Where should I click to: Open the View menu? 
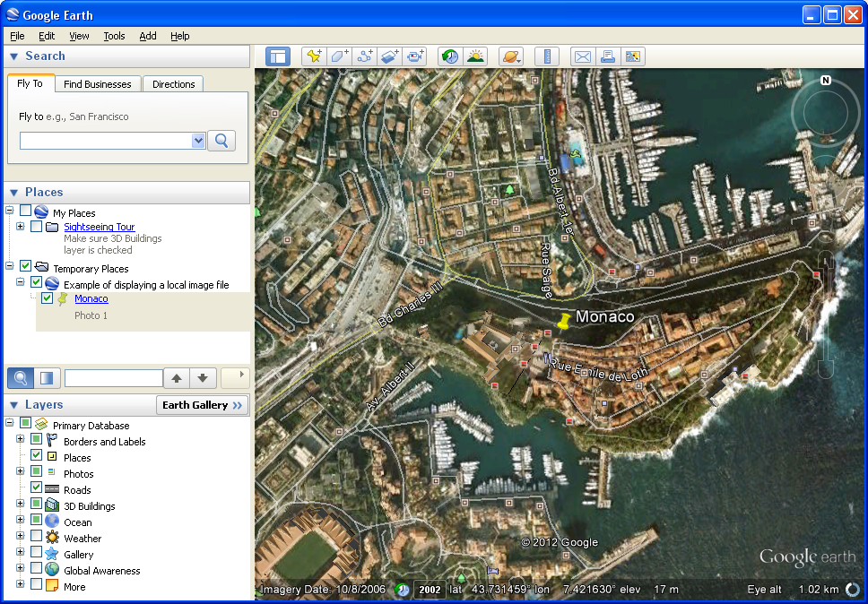[79, 36]
